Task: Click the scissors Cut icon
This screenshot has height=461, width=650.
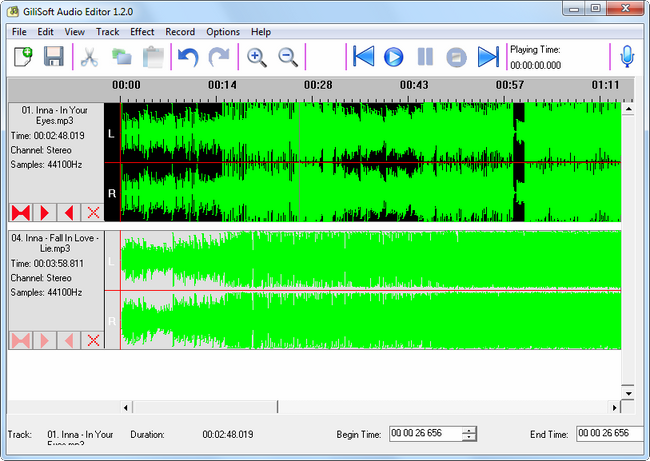Action: click(89, 57)
